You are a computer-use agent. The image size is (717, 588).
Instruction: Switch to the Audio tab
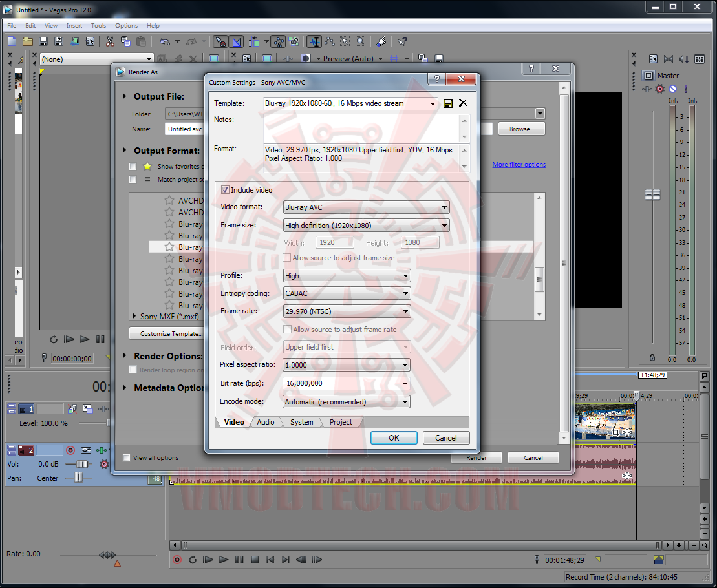pyautogui.click(x=266, y=422)
